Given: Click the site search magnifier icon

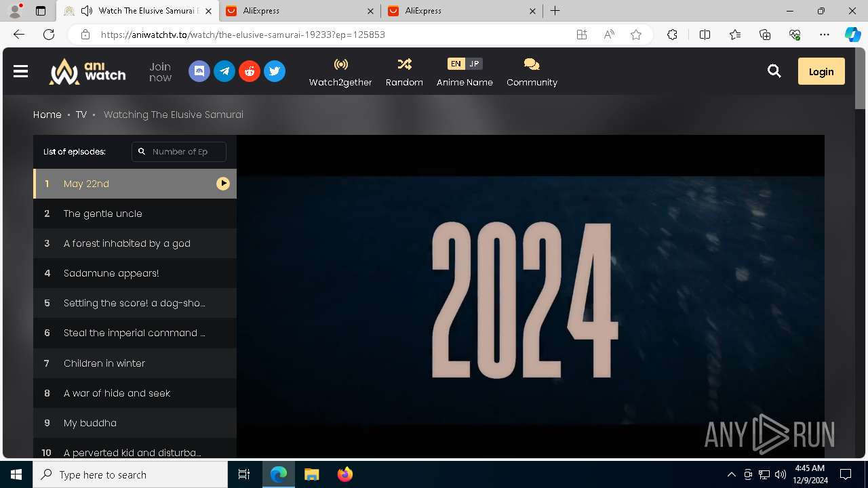Looking at the screenshot, I should pos(774,71).
